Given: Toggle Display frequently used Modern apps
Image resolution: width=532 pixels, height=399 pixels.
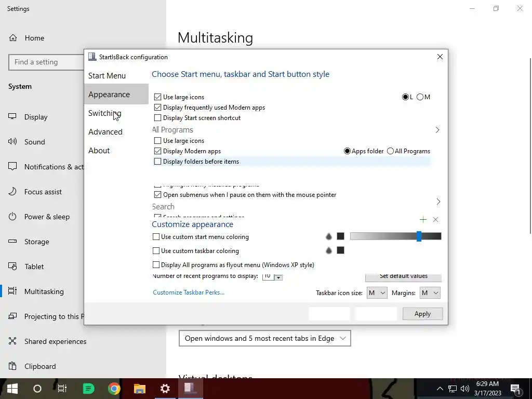Looking at the screenshot, I should pyautogui.click(x=157, y=108).
